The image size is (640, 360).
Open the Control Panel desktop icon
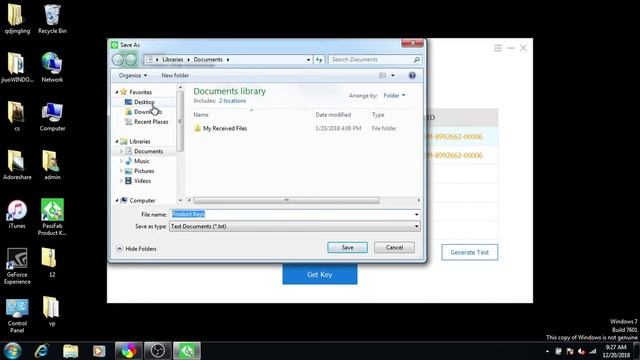[17, 315]
